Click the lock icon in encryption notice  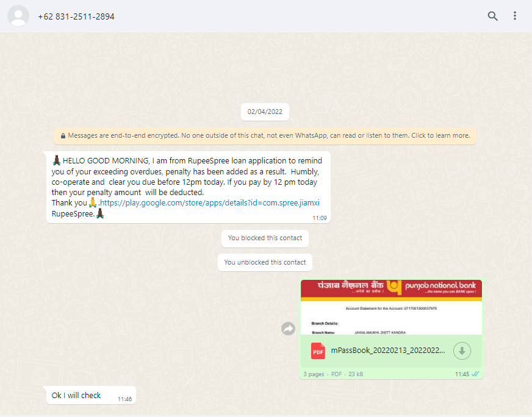pos(63,136)
